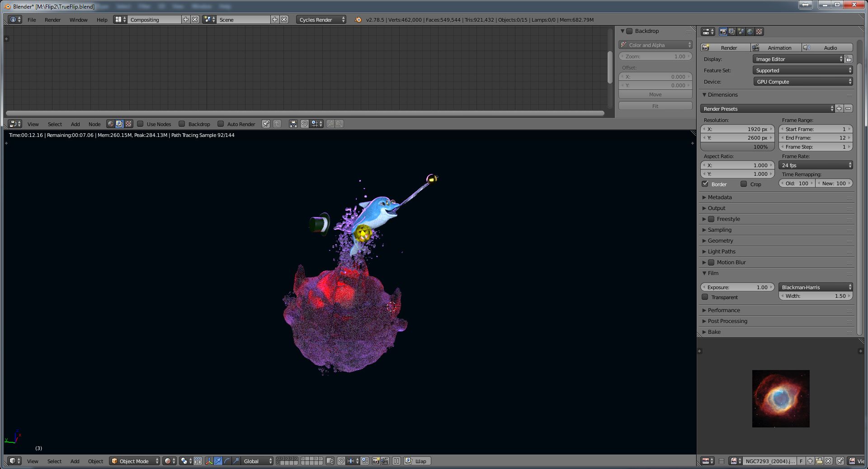The image size is (868, 469).
Task: Enable Backdrop checkbox in node header
Action: point(182,124)
